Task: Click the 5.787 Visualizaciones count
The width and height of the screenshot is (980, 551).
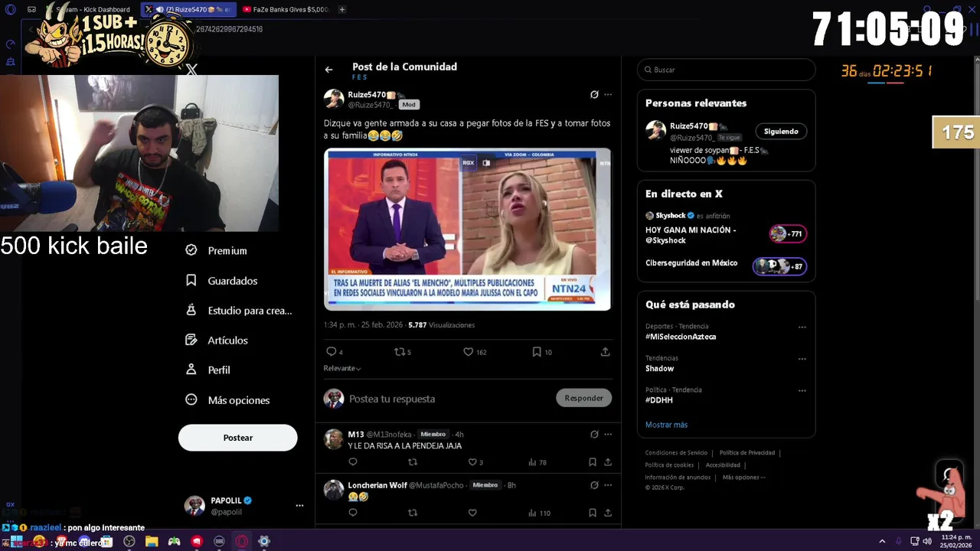Action: click(441, 325)
